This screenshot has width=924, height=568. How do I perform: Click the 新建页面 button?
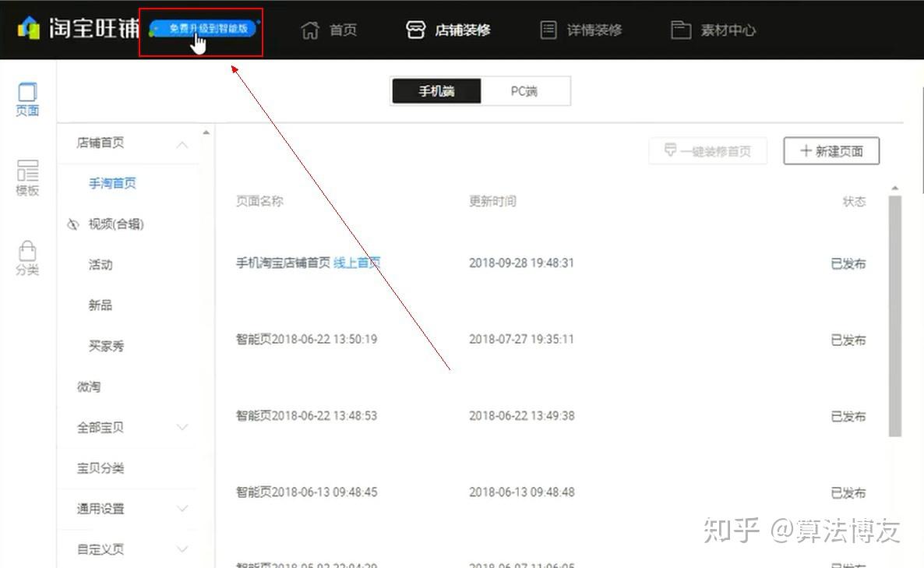(831, 151)
